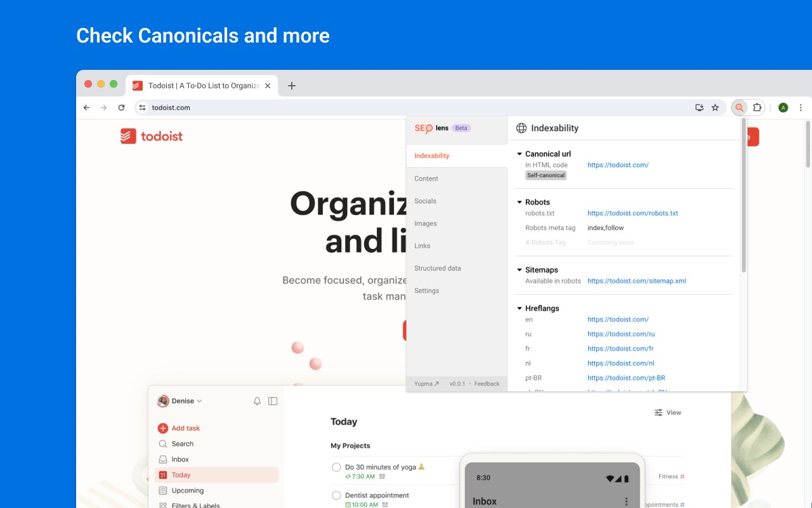This screenshot has height=508, width=812.
Task: Bookmark this page with the star icon
Action: [715, 108]
